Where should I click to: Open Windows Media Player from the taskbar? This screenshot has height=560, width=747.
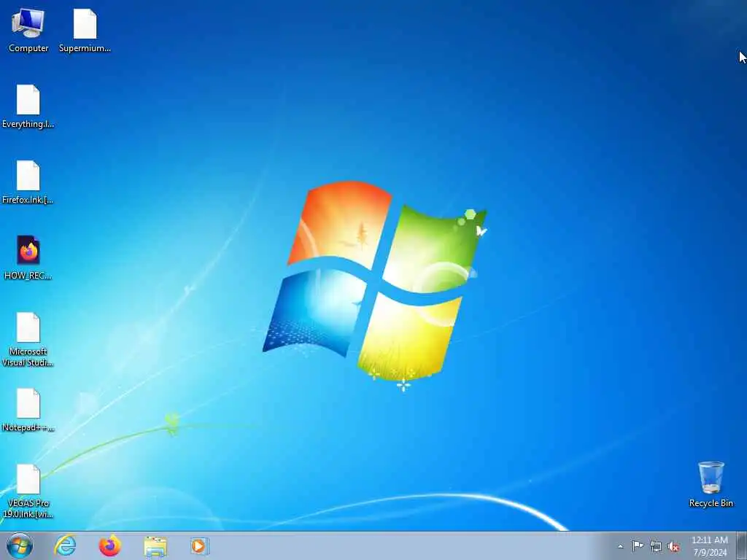click(x=199, y=545)
